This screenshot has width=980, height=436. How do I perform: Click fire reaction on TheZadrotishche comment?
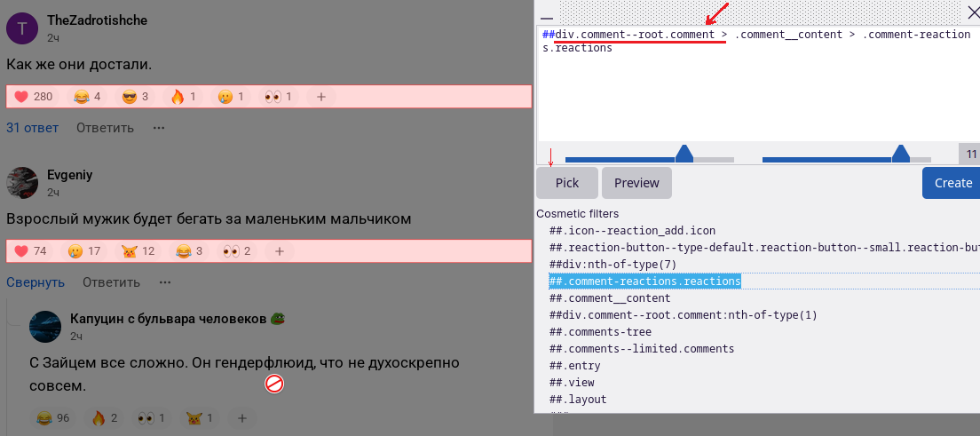tap(183, 97)
